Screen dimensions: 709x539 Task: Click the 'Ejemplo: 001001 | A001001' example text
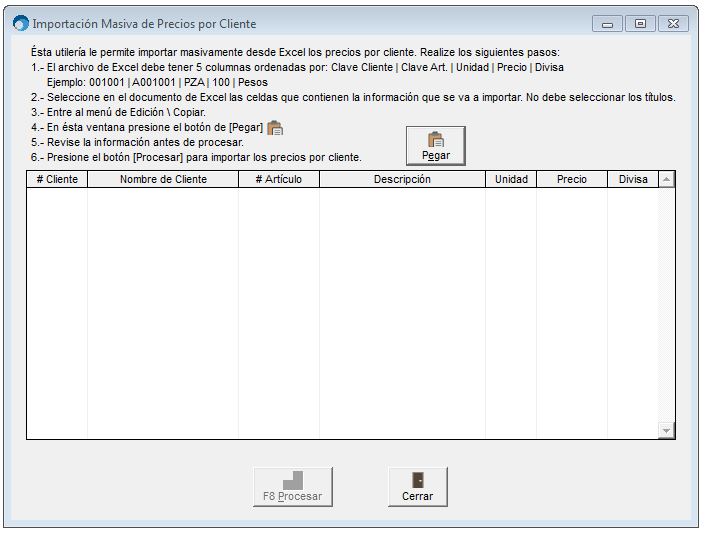click(x=157, y=82)
